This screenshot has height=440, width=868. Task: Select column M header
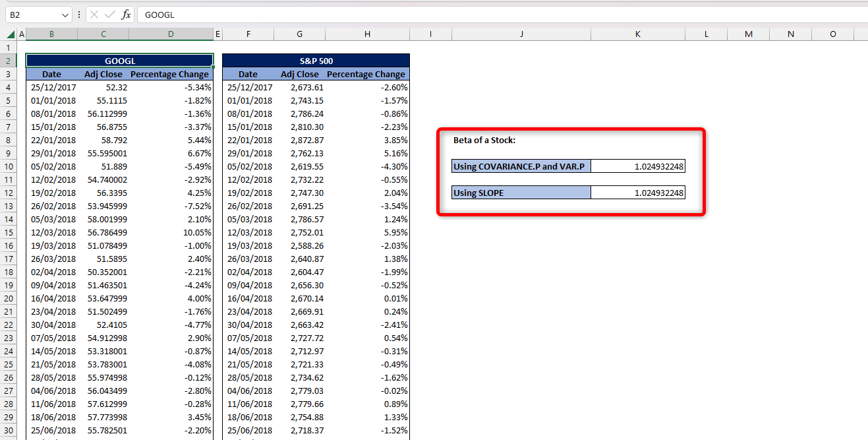click(x=748, y=34)
